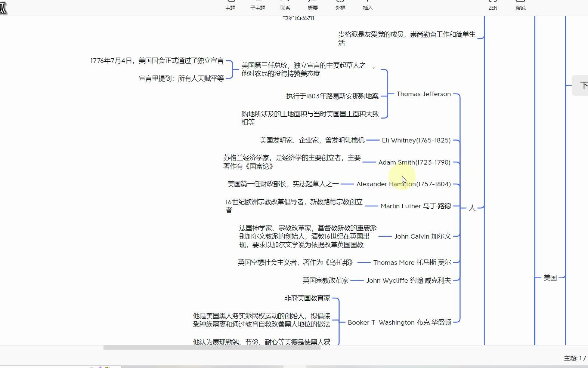Click the 联系 toolbar button

[x=285, y=5]
